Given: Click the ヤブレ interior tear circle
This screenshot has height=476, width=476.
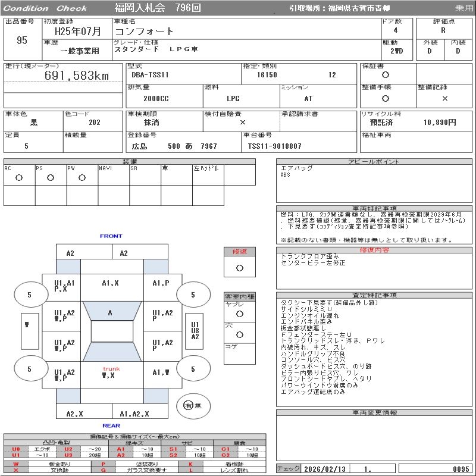Looking at the screenshot, I should pyautogui.click(x=240, y=314).
